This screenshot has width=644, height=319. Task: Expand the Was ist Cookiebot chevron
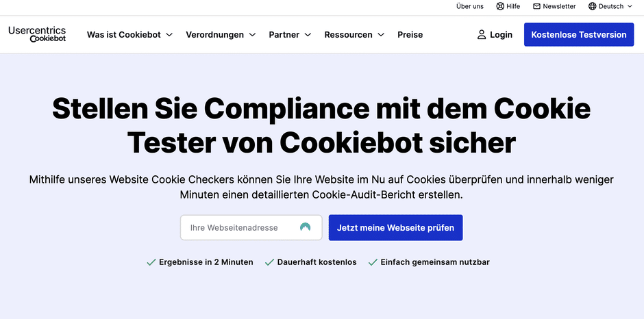(169, 35)
